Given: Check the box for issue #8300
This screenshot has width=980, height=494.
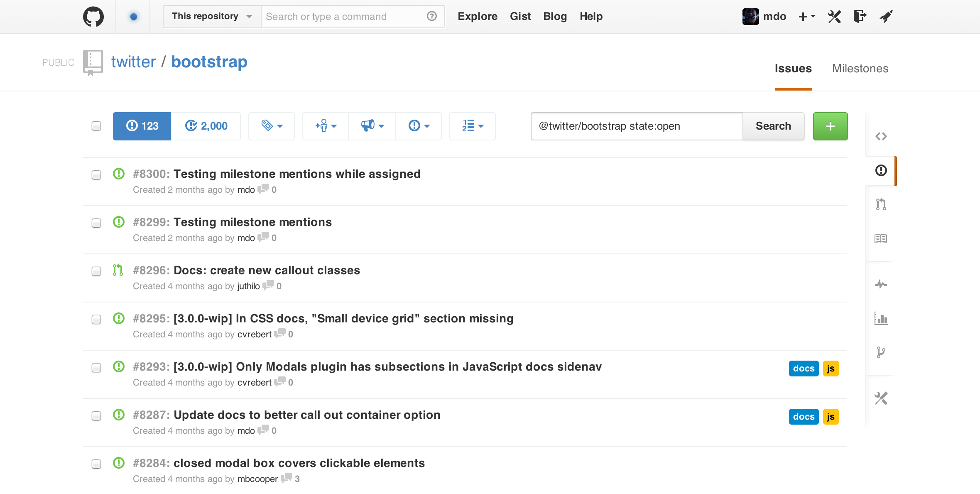Looking at the screenshot, I should [x=96, y=175].
